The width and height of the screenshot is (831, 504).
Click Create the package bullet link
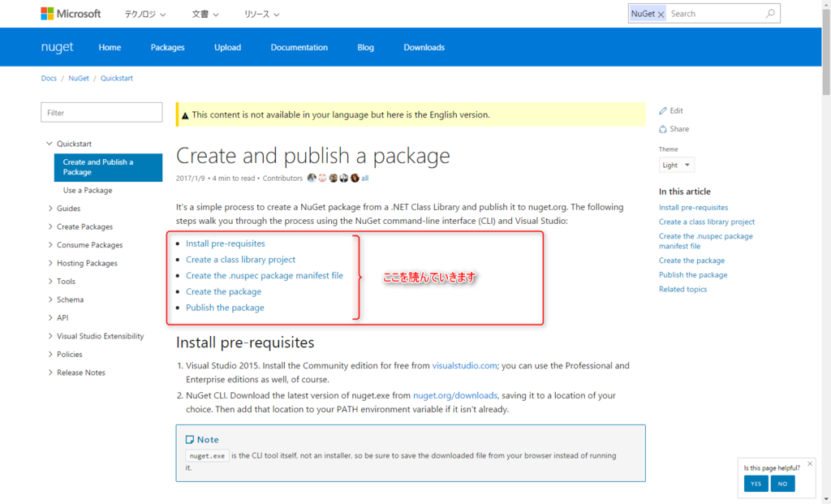pyautogui.click(x=223, y=291)
